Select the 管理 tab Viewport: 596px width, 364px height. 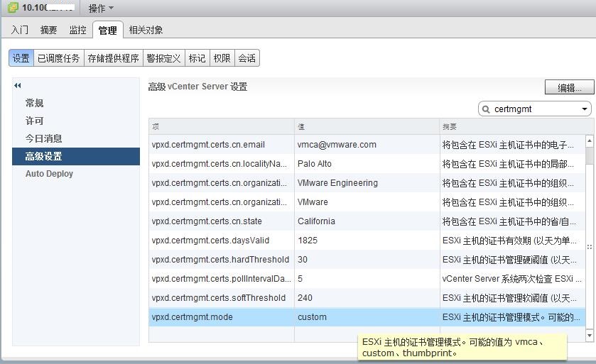coord(107,30)
